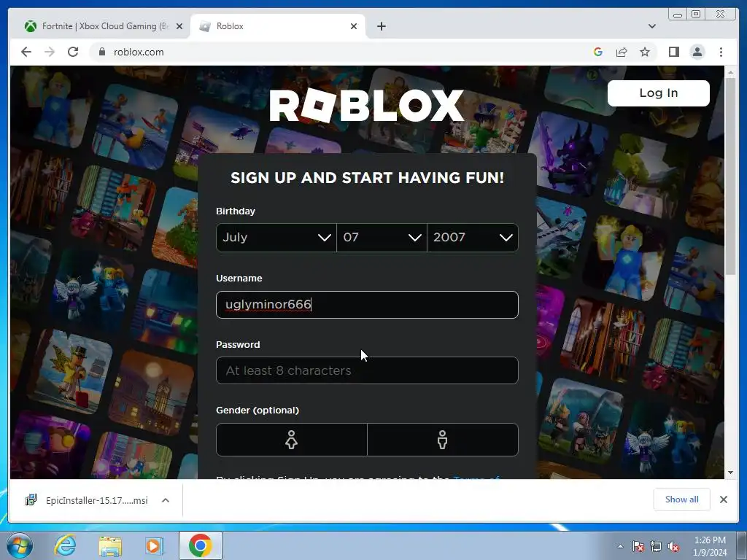
Task: Click the Password field
Action: (x=367, y=370)
